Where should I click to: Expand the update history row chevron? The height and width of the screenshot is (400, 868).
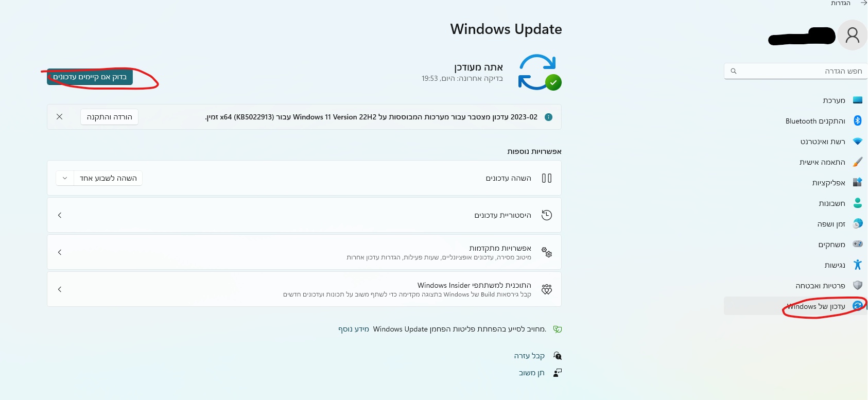point(60,215)
